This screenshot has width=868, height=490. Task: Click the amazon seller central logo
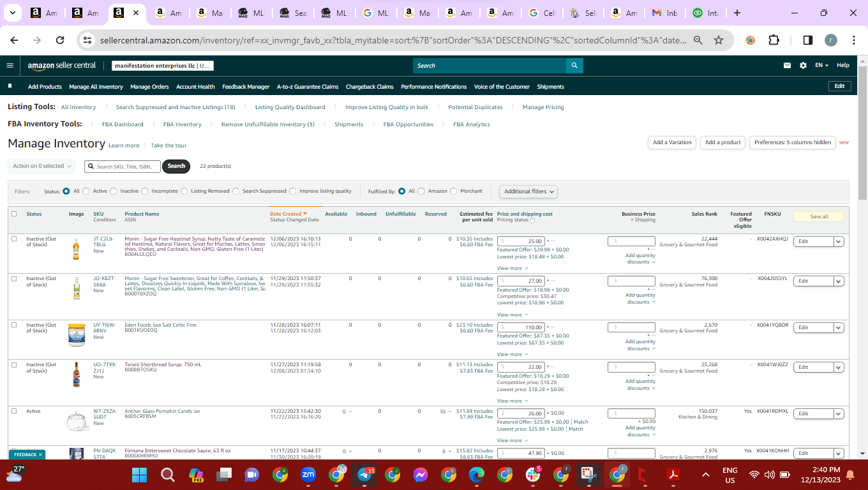(x=62, y=65)
